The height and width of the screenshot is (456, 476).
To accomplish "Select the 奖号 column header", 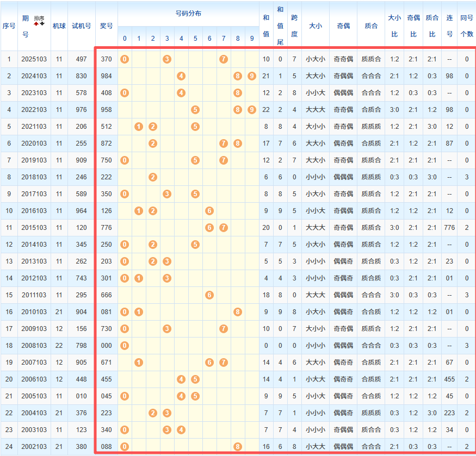I will pos(107,26).
